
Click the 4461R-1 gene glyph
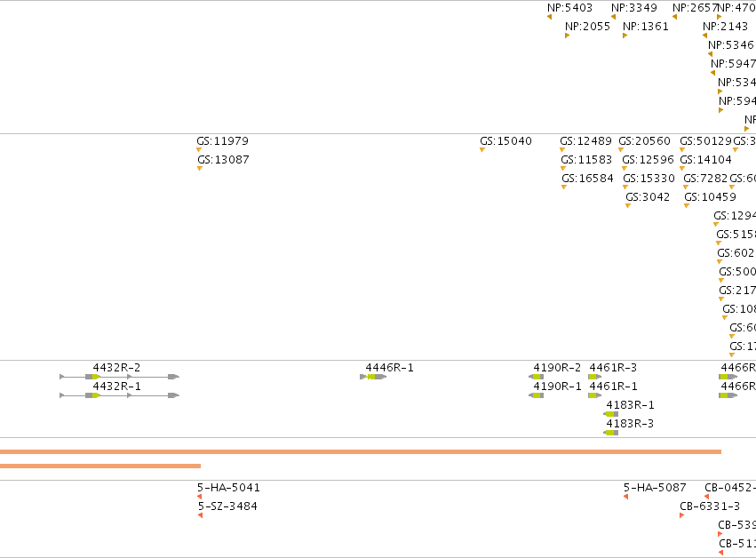point(595,395)
